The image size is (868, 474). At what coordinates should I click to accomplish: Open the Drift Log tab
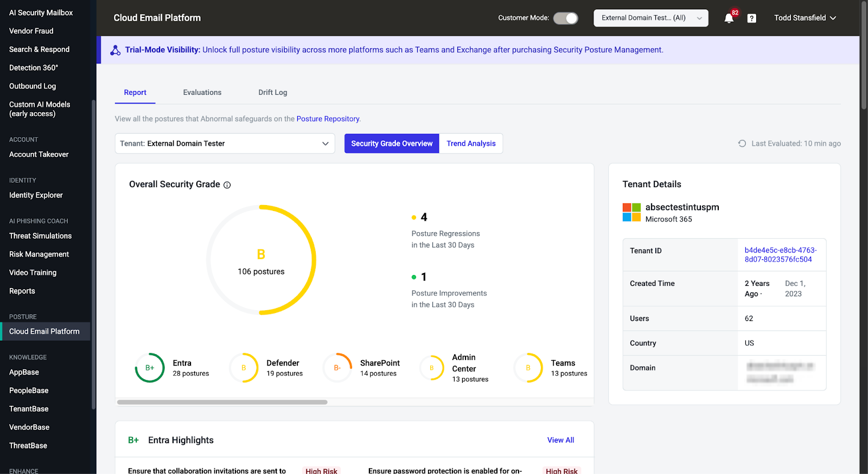tap(273, 93)
